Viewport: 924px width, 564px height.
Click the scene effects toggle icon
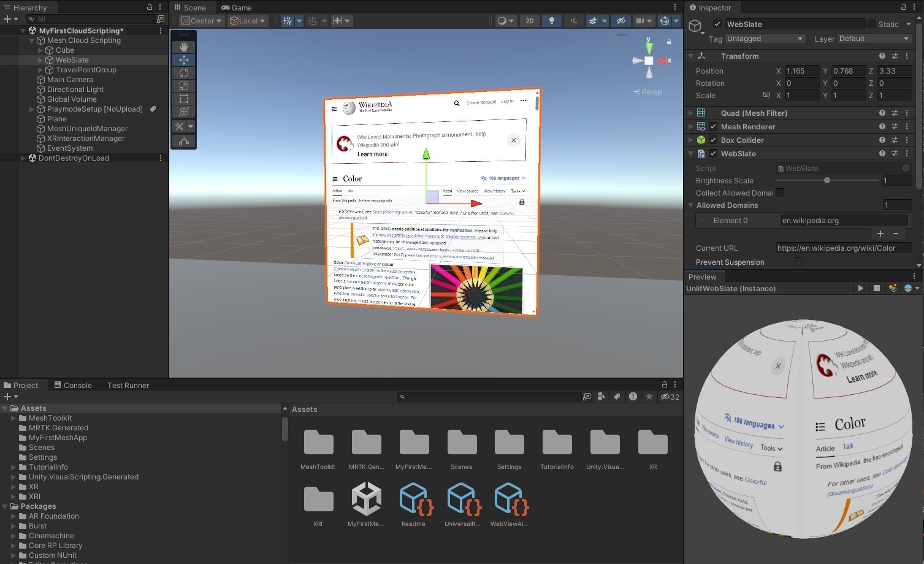[593, 21]
